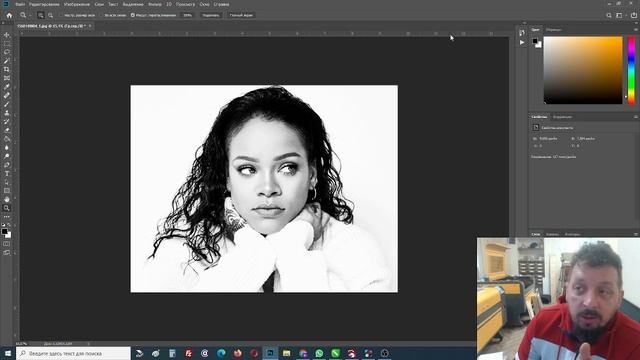The image size is (640, 360).
Task: Click the foreground color swatch in toolbar
Action: [4, 231]
